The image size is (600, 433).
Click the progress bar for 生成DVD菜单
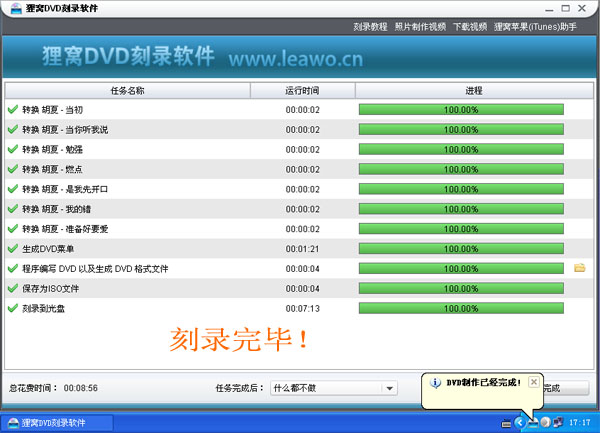point(461,249)
